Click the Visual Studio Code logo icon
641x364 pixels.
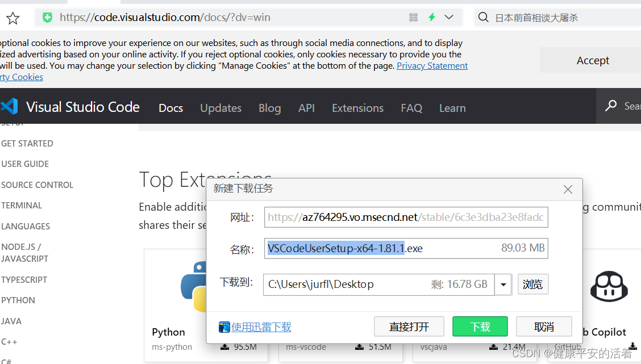pos(10,106)
